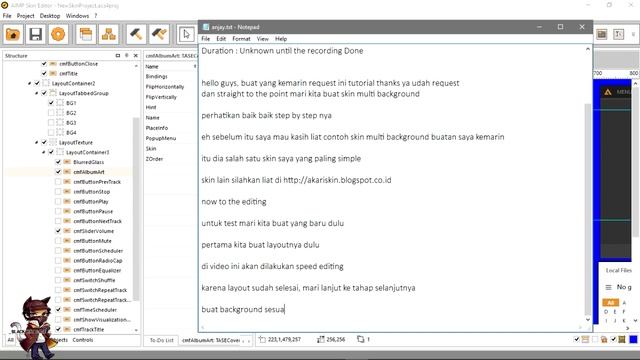Image resolution: width=640 pixels, height=360 pixels.
Task: Click the hammer with orange accent icon
Action: pyautogui.click(x=159, y=34)
